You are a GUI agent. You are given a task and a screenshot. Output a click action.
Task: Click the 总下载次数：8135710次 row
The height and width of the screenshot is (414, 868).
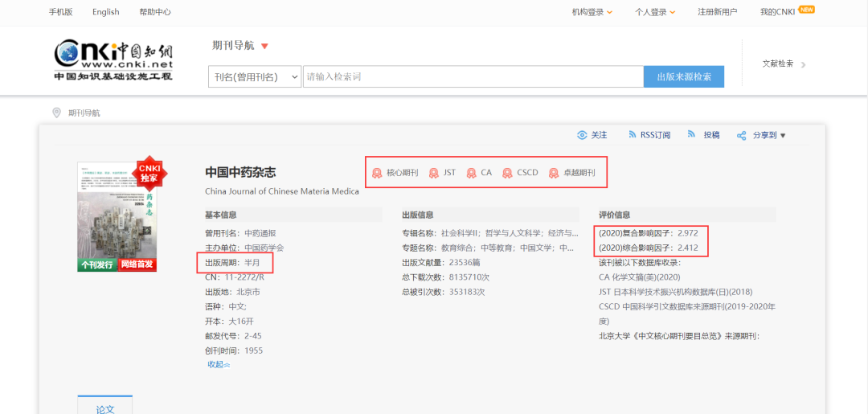(x=445, y=277)
